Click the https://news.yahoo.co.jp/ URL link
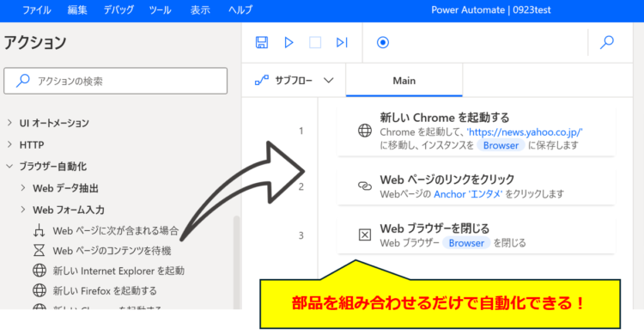 point(525,132)
